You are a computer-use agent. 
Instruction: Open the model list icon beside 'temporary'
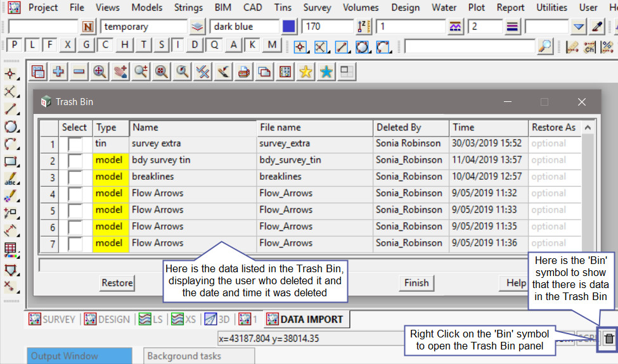pyautogui.click(x=198, y=27)
